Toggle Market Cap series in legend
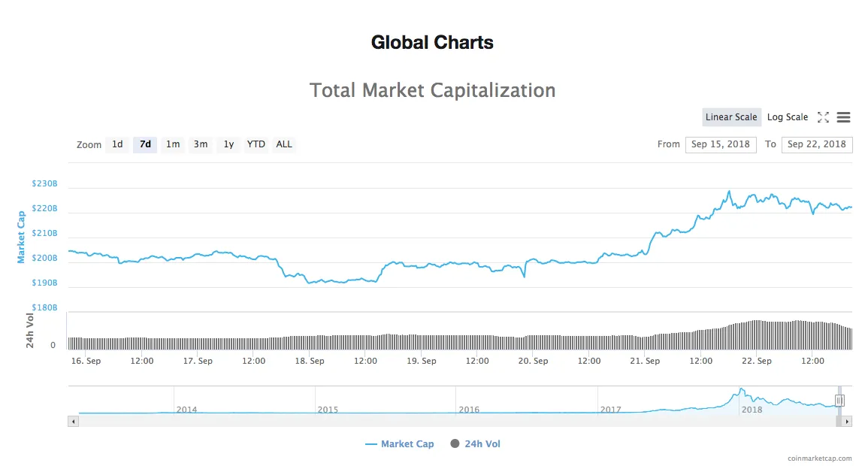 (400, 444)
